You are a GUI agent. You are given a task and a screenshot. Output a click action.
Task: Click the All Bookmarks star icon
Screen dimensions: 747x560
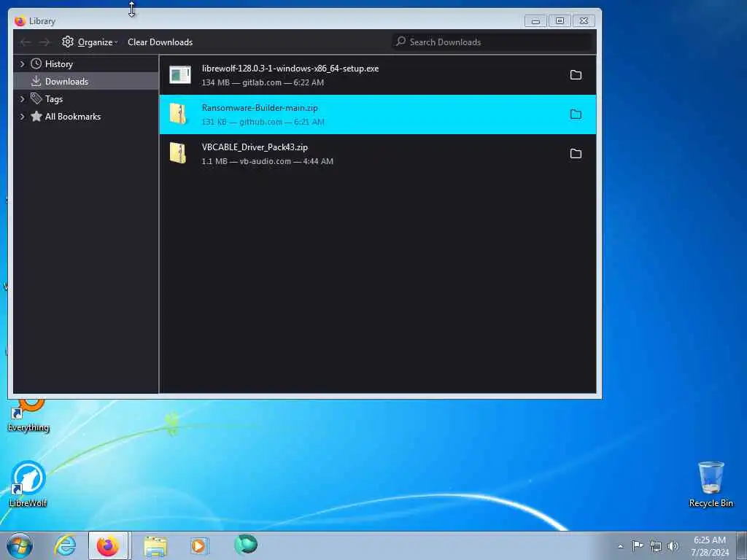[x=36, y=116]
